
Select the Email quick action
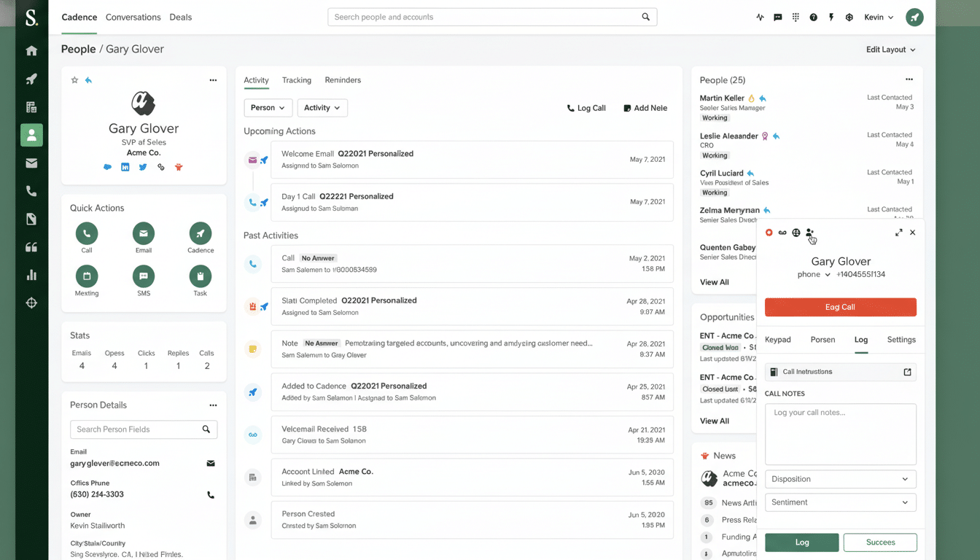point(143,232)
